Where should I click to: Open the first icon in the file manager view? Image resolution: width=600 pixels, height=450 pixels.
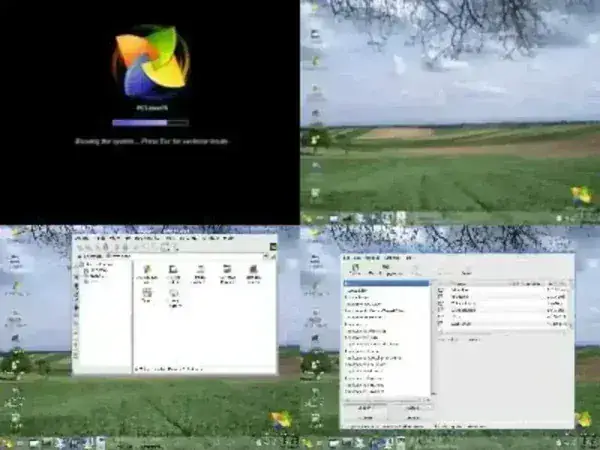(147, 274)
